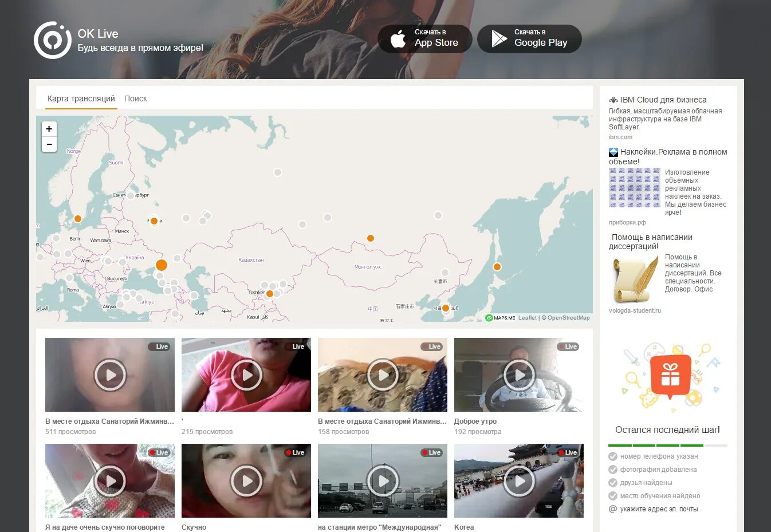This screenshot has width=771, height=532.
Task: Open the Помощь в написании диссертаций ad
Action: (x=651, y=242)
